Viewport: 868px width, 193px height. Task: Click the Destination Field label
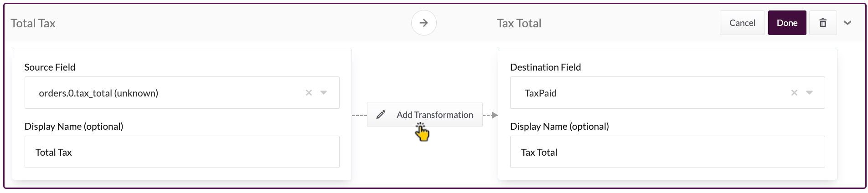[545, 67]
